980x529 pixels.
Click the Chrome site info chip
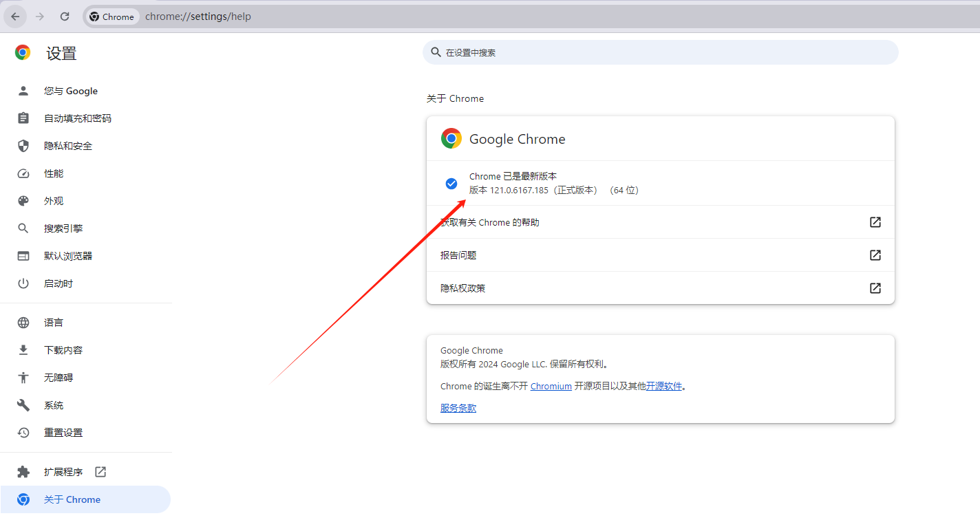pos(112,17)
